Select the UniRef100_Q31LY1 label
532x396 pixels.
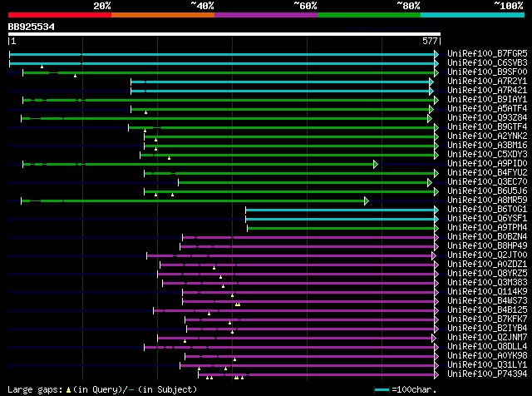click(487, 365)
